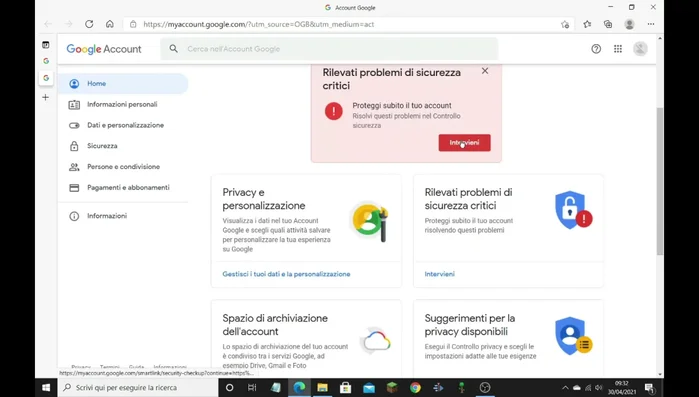Open Minecraft block icon on taskbar
Image resolution: width=699 pixels, height=397 pixels.
[392, 388]
